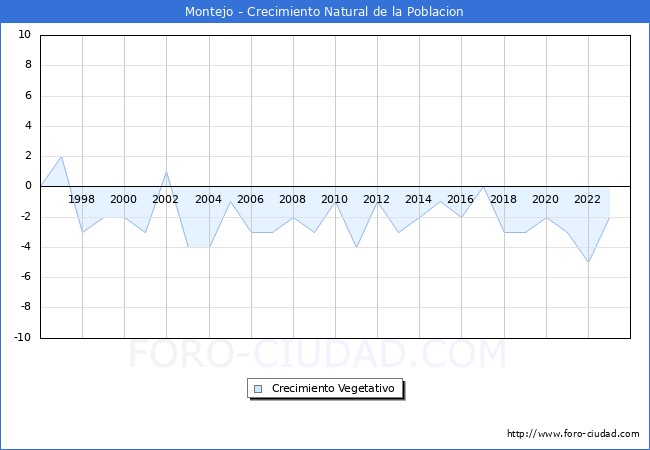Click the x-axis label 2020

coord(545,199)
